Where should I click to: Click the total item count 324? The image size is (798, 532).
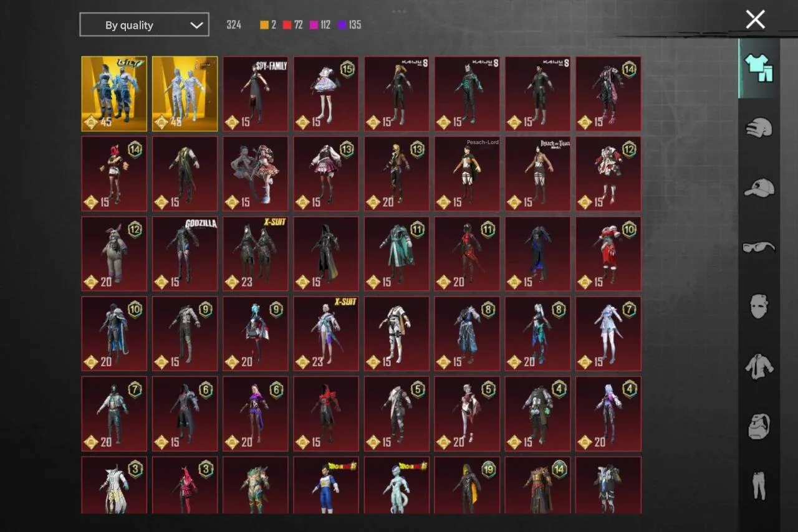(234, 24)
